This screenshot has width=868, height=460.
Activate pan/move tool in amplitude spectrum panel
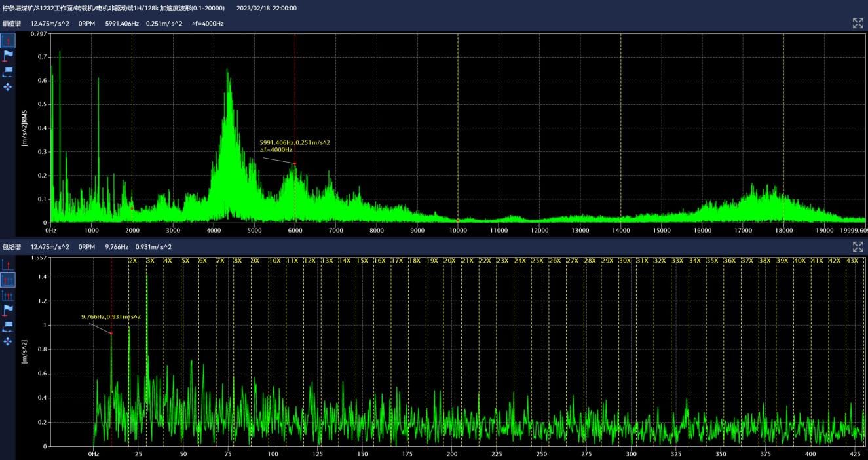pyautogui.click(x=8, y=86)
